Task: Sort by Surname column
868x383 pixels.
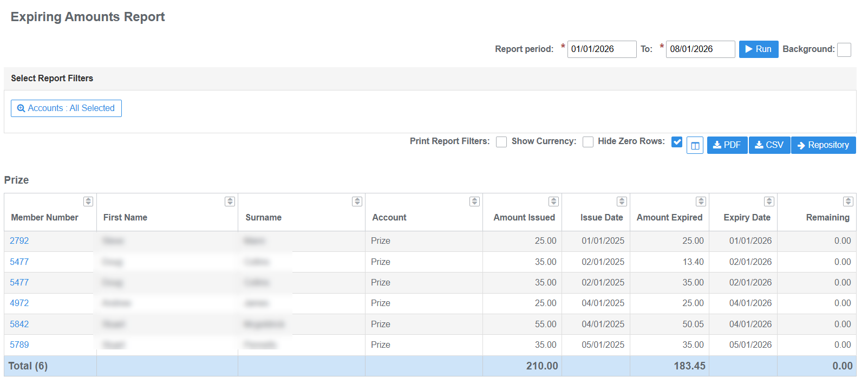Action: point(357,202)
